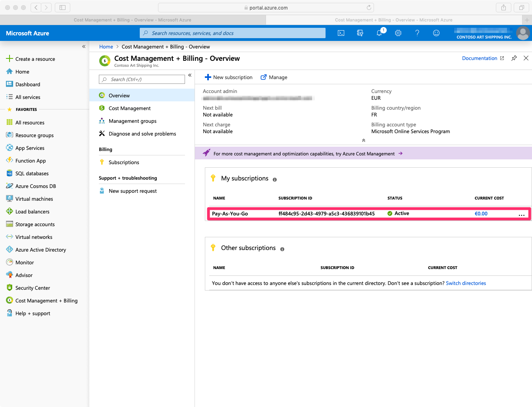Open the Directory + subscription filter icon
This screenshot has width=532, height=407.
click(x=360, y=33)
